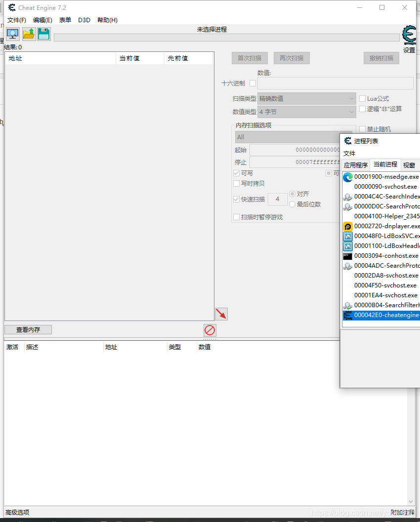
Task: Select 00000090-svchost.exe in the list
Action: pos(381,187)
